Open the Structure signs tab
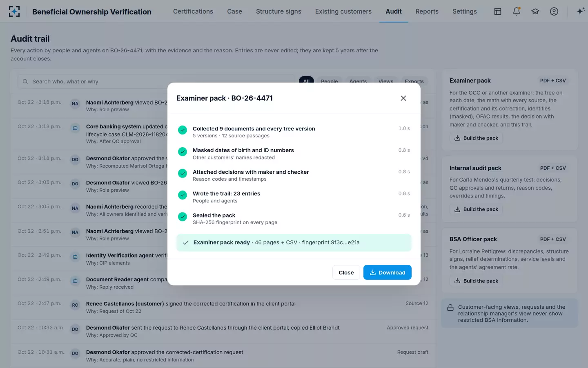The width and height of the screenshot is (588, 368). click(x=278, y=11)
